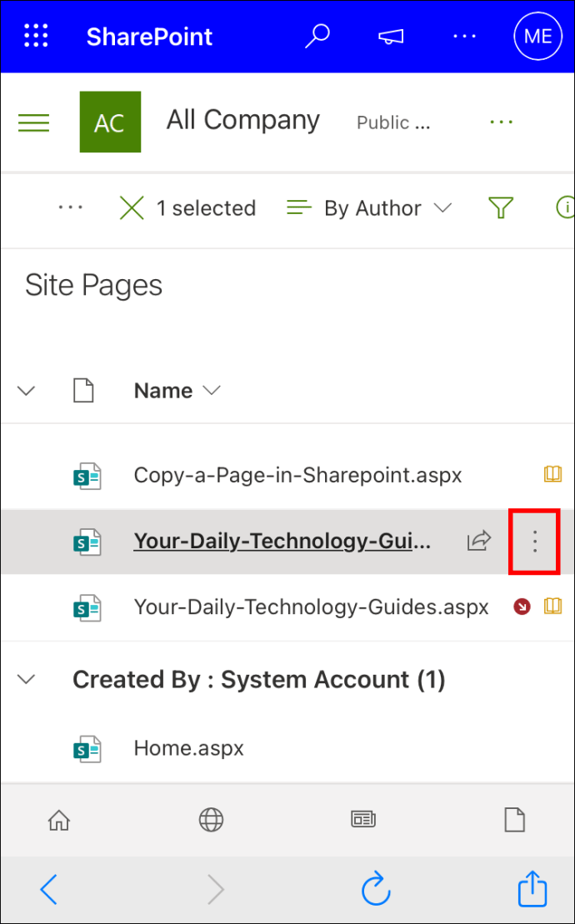Viewport: 575px width, 924px height.
Task: Open the globe sites tab
Action: click(211, 820)
